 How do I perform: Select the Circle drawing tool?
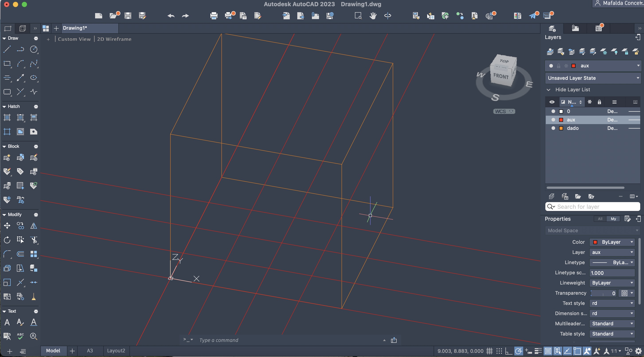(x=33, y=49)
